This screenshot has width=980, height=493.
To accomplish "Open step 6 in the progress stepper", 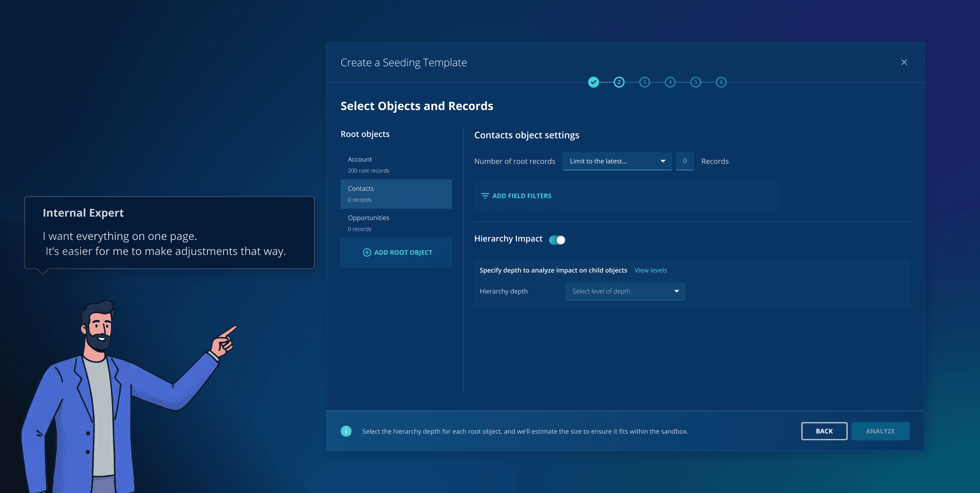I will (721, 82).
